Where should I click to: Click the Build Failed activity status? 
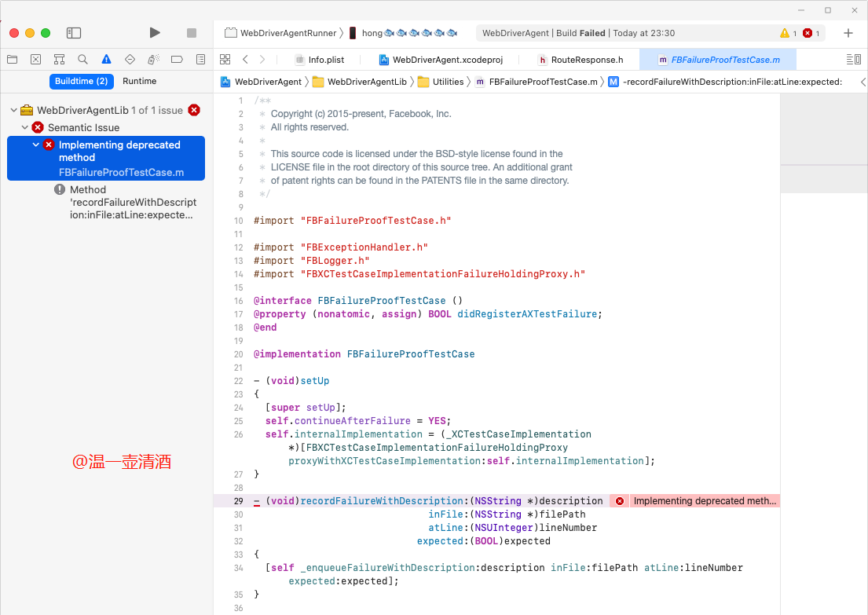coord(578,33)
